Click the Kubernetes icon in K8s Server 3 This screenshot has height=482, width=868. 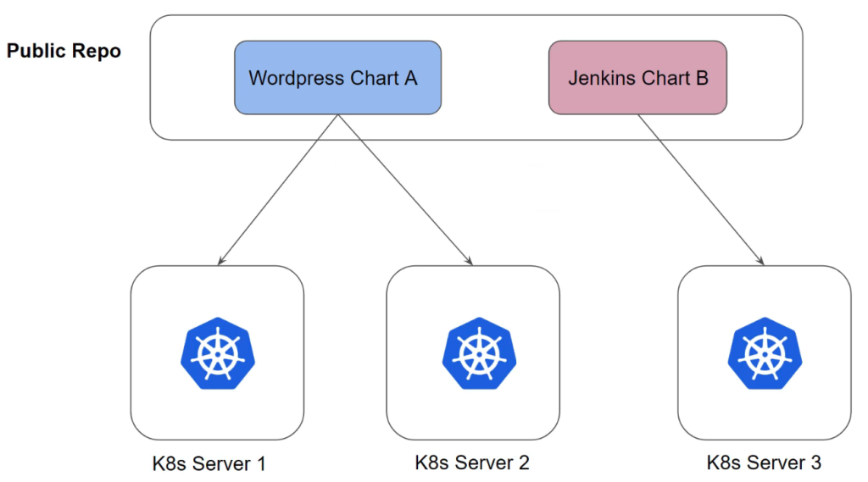(765, 353)
